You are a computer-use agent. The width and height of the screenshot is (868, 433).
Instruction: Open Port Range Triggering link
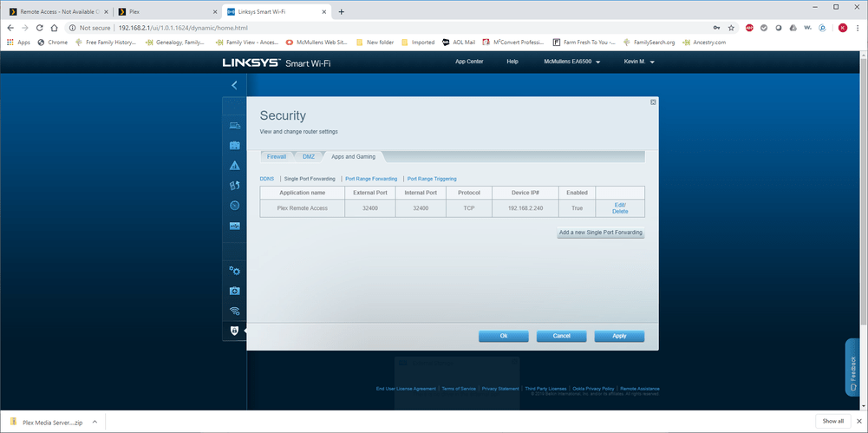(x=432, y=179)
